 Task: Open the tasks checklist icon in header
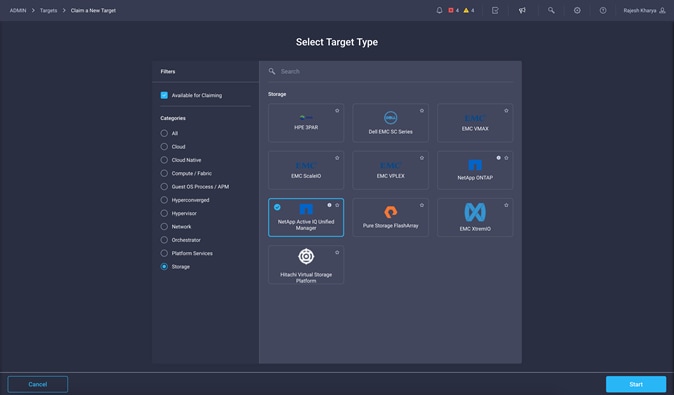pos(495,10)
